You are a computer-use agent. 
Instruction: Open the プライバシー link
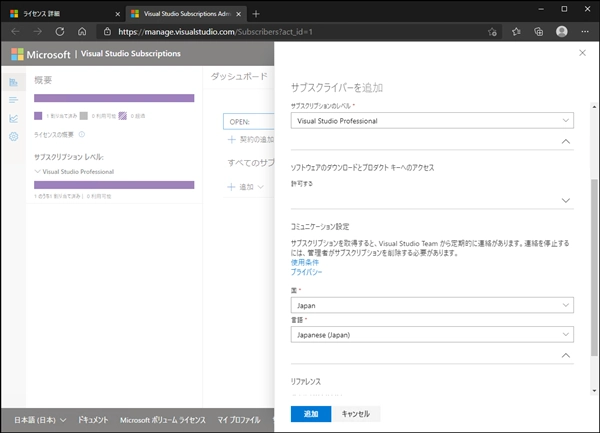(306, 272)
